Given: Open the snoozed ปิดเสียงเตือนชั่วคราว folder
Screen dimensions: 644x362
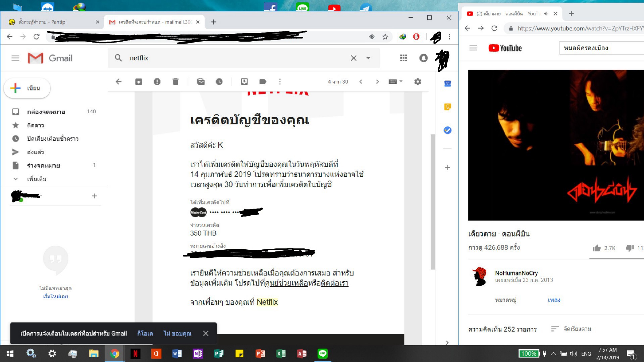Looking at the screenshot, I should pyautogui.click(x=54, y=139).
